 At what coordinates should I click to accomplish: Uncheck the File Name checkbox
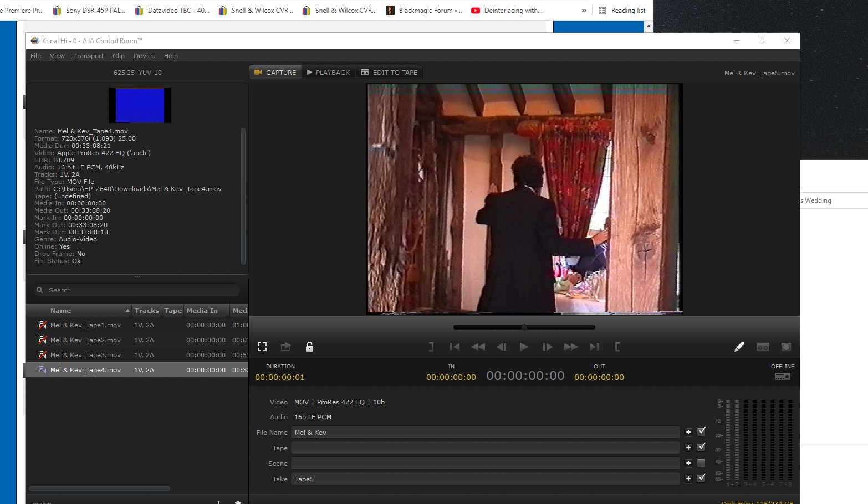701,431
